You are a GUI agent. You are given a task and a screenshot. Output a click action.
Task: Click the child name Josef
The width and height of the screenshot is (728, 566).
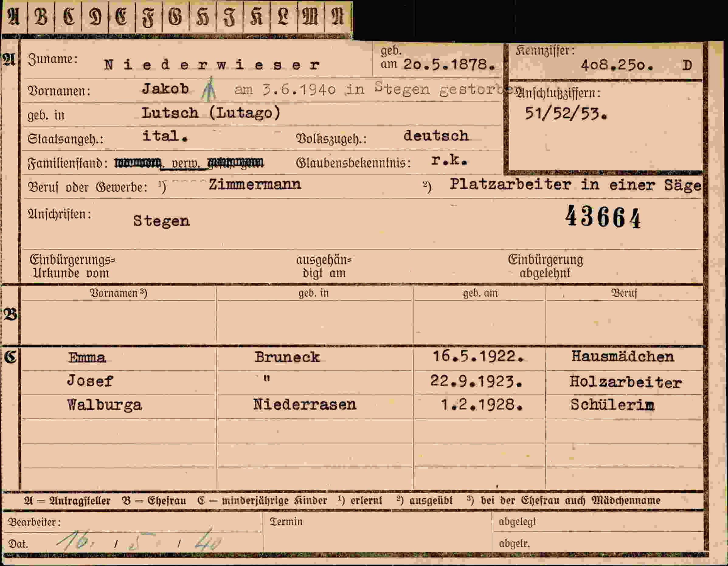(90, 381)
